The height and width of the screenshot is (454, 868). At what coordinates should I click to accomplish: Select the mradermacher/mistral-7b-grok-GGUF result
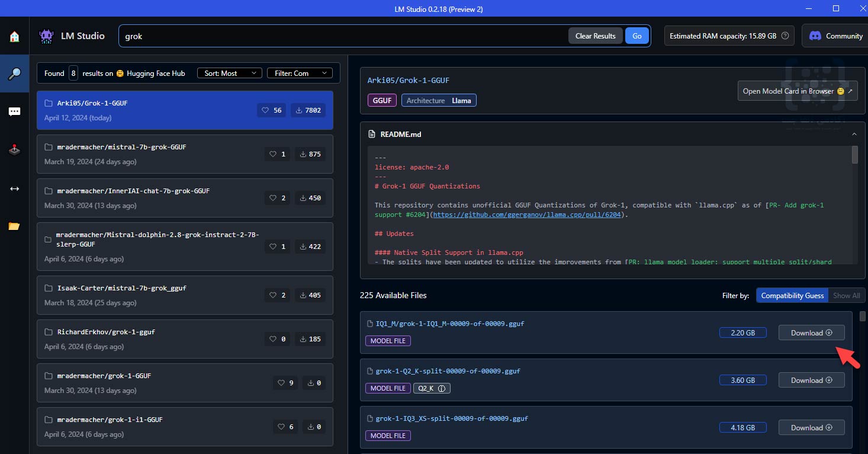185,154
